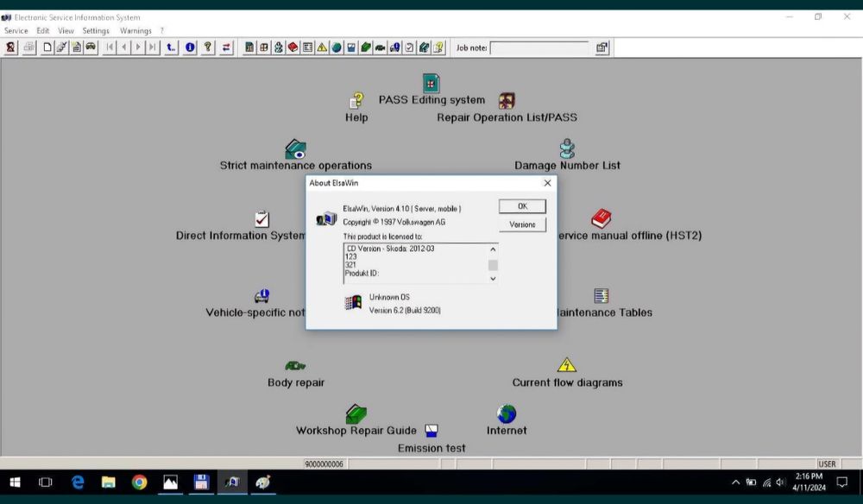Click the red-blue swap arrows toolbar icon
Screen dimensions: 863x504
pyautogui.click(x=225, y=47)
